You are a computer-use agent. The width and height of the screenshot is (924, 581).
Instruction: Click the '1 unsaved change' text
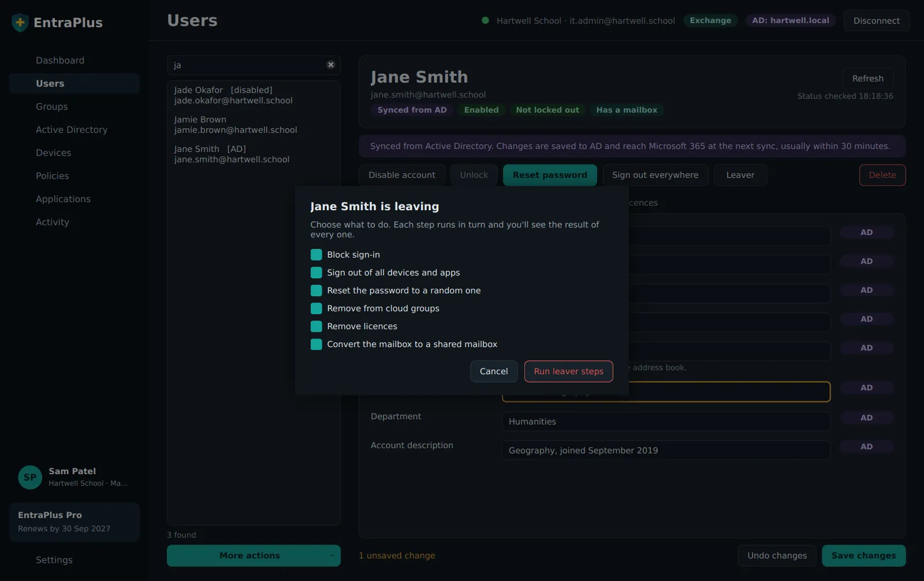[397, 556]
